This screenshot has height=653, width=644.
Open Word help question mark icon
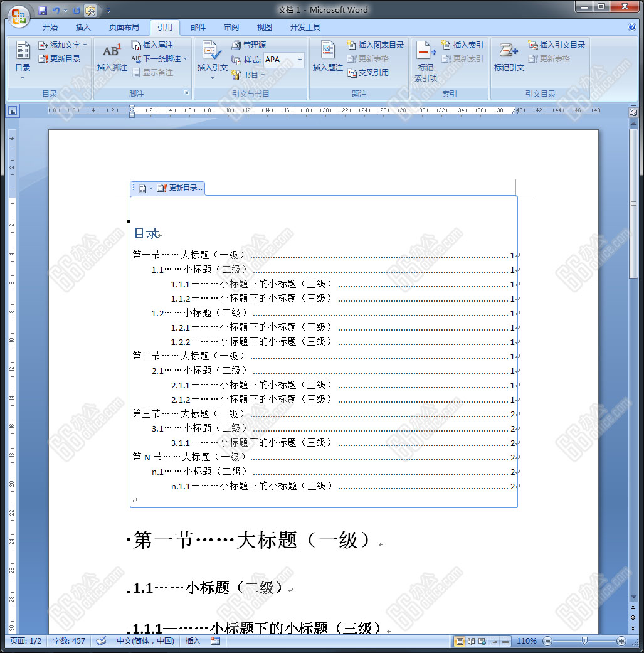pyautogui.click(x=631, y=28)
